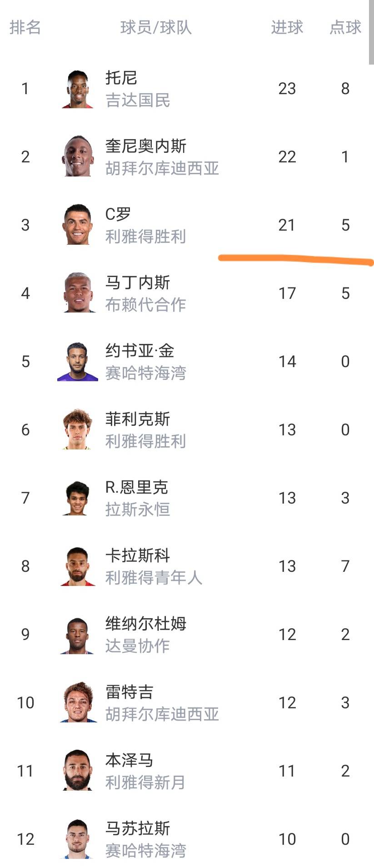Tap C罗's avatar image
The height and width of the screenshot is (868, 374).
coord(78,225)
